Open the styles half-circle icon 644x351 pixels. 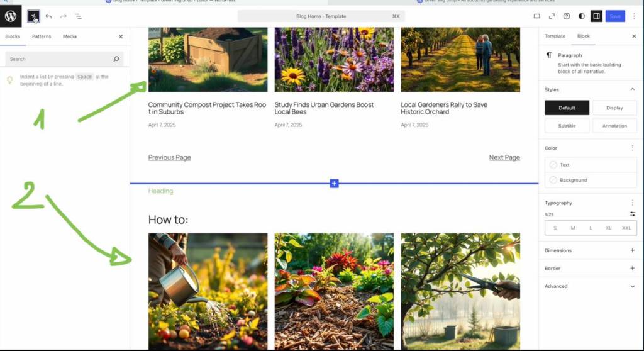(581, 16)
